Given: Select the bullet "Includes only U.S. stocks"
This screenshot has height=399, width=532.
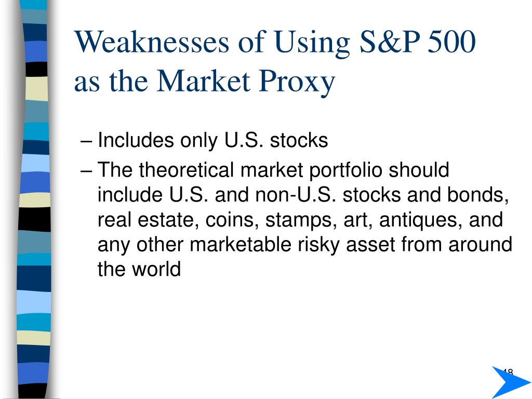Looking at the screenshot, I should pos(212,140).
